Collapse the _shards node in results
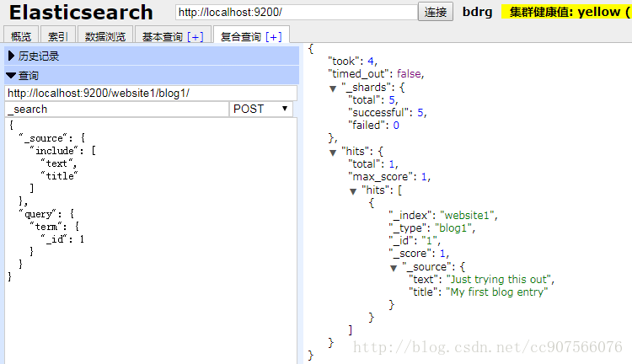Viewport: 632px width, 364px height. (333, 88)
